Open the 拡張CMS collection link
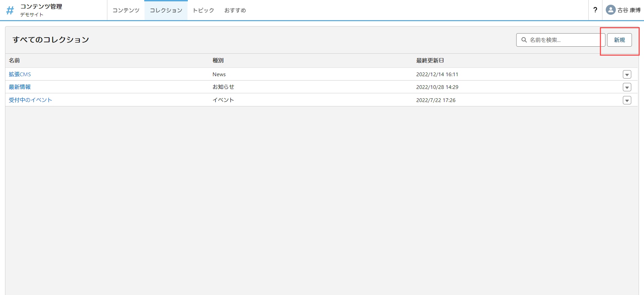 click(x=20, y=74)
